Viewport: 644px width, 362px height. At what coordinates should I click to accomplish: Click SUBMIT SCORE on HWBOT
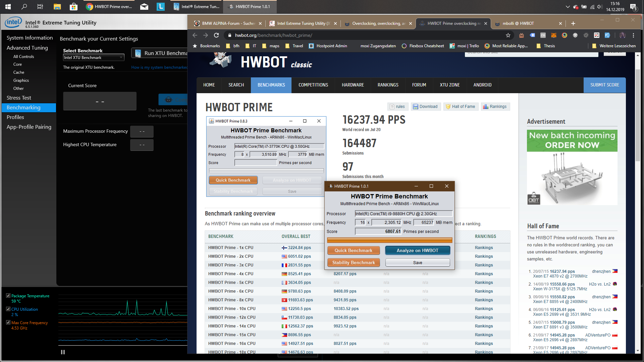click(605, 85)
